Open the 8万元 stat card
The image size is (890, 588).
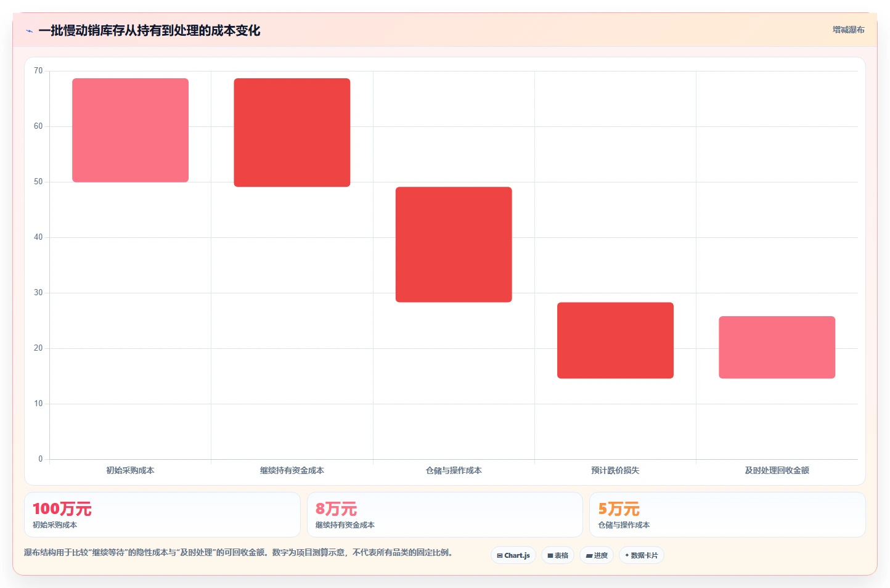click(x=445, y=515)
